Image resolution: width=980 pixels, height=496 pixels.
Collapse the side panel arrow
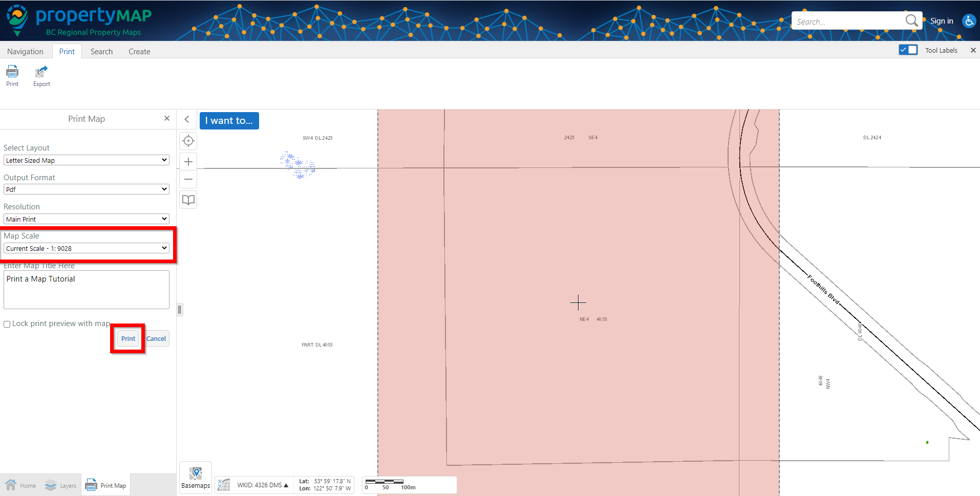click(x=187, y=119)
